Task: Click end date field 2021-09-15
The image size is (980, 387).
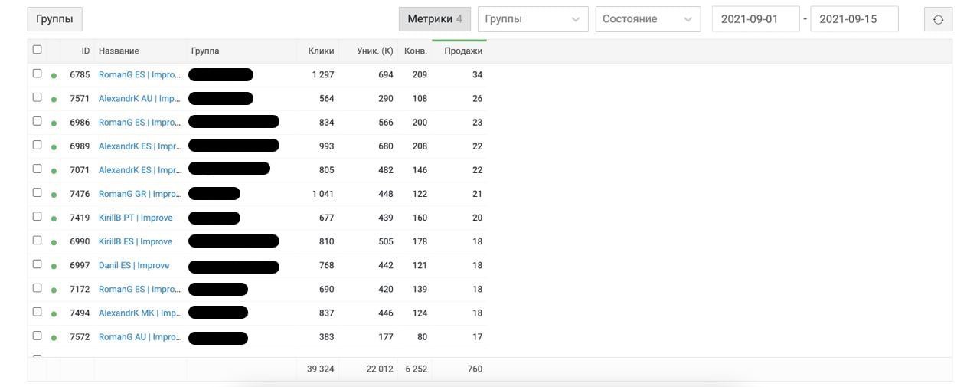Action: pos(854,19)
